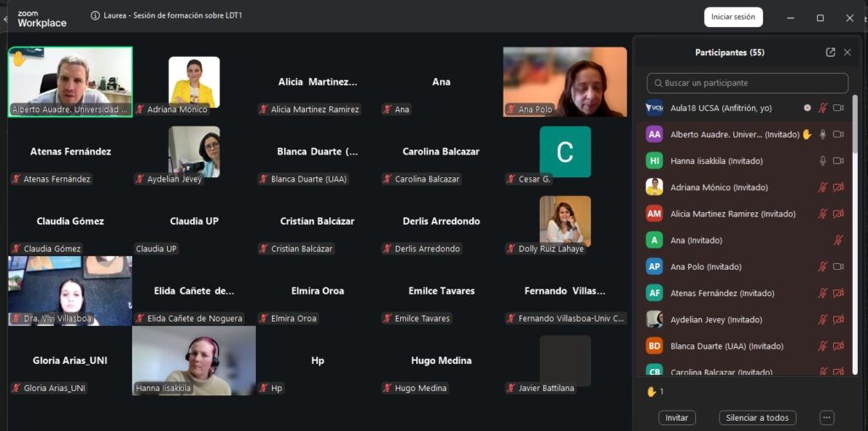Click the raised hand icon next to Alberto Auadre
The width and height of the screenshot is (868, 431).
click(x=807, y=134)
